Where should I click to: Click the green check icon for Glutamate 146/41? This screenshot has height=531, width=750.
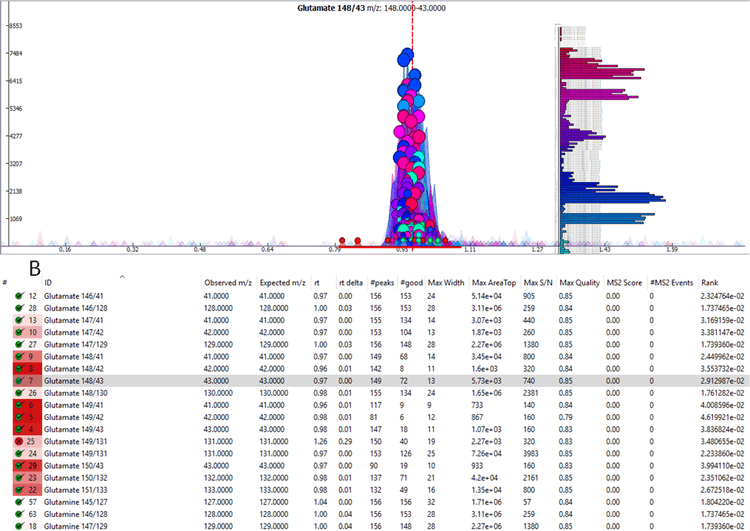(x=19, y=297)
